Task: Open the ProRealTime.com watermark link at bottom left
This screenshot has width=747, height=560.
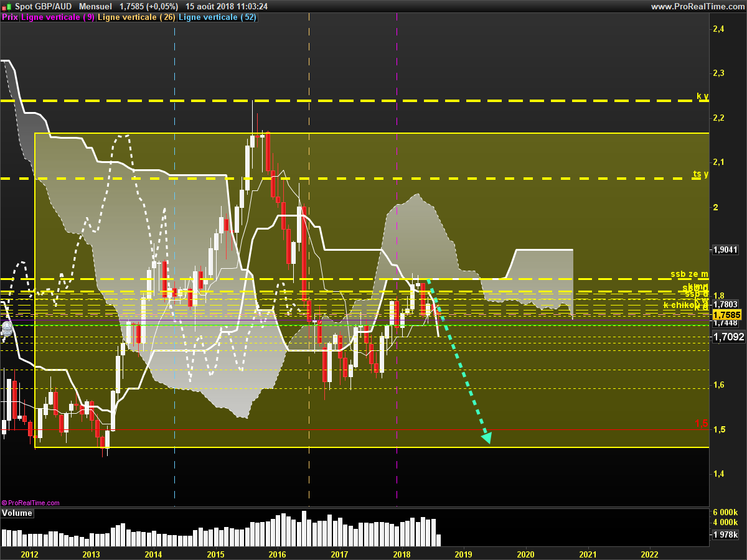Action: pos(31,503)
